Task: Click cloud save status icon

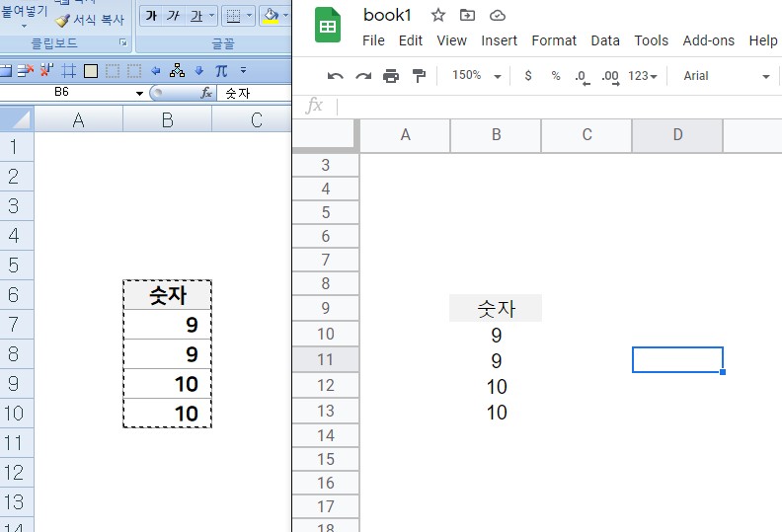Action: 498,16
